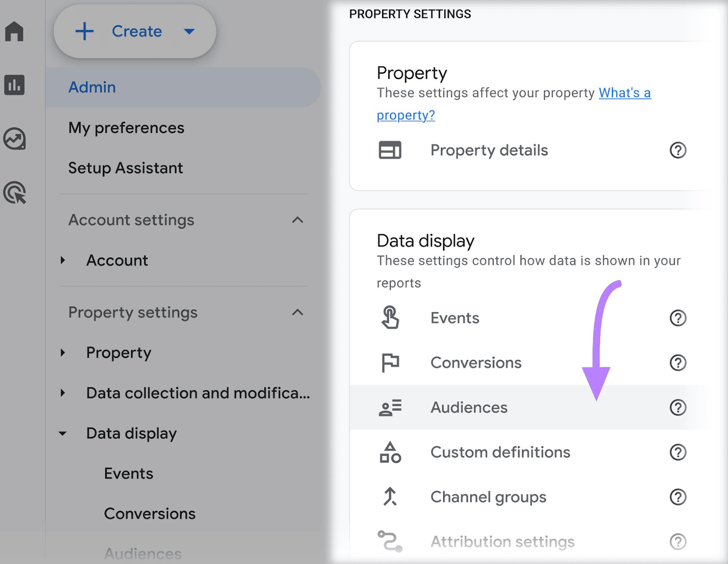
Task: Click the What's a property link
Action: [624, 93]
